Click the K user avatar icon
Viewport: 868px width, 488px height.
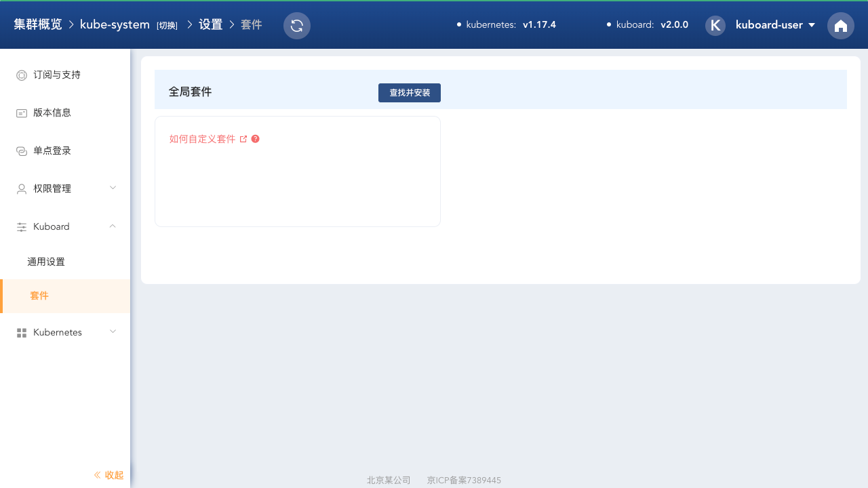715,26
